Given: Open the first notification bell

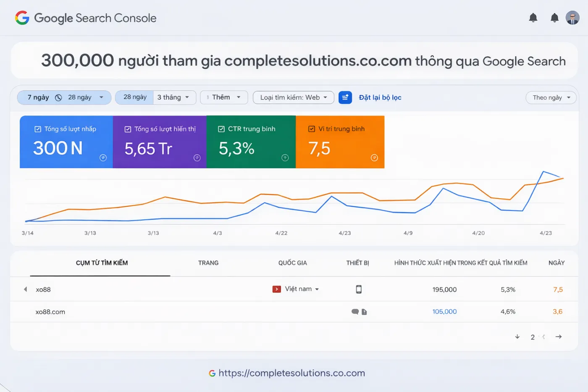Looking at the screenshot, I should click(x=533, y=18).
